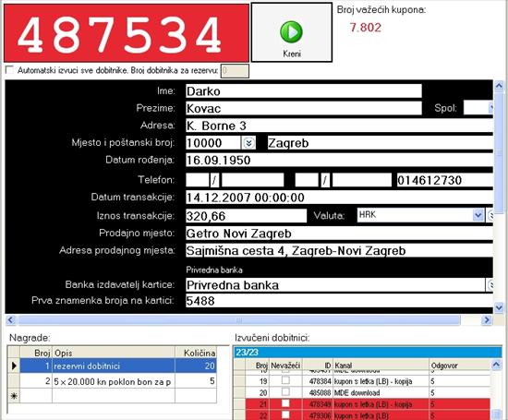The height and width of the screenshot is (420, 508).
Task: Click the Količina column header
Action: coord(196,353)
